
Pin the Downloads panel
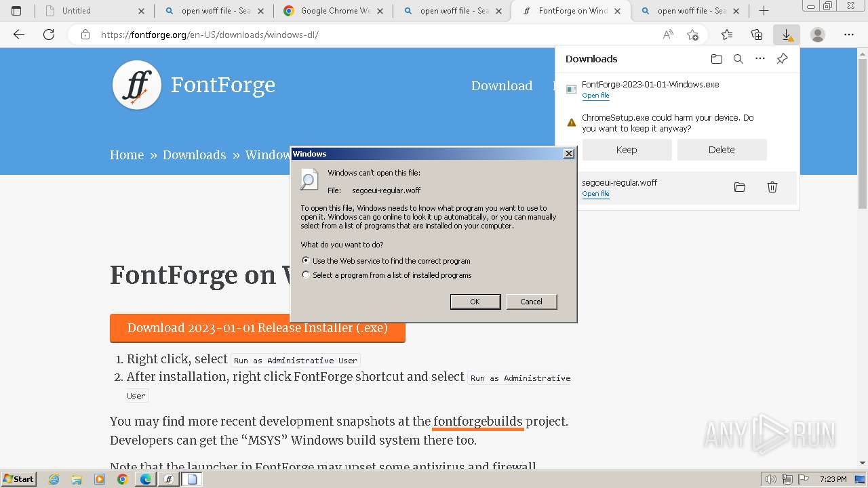tap(782, 59)
